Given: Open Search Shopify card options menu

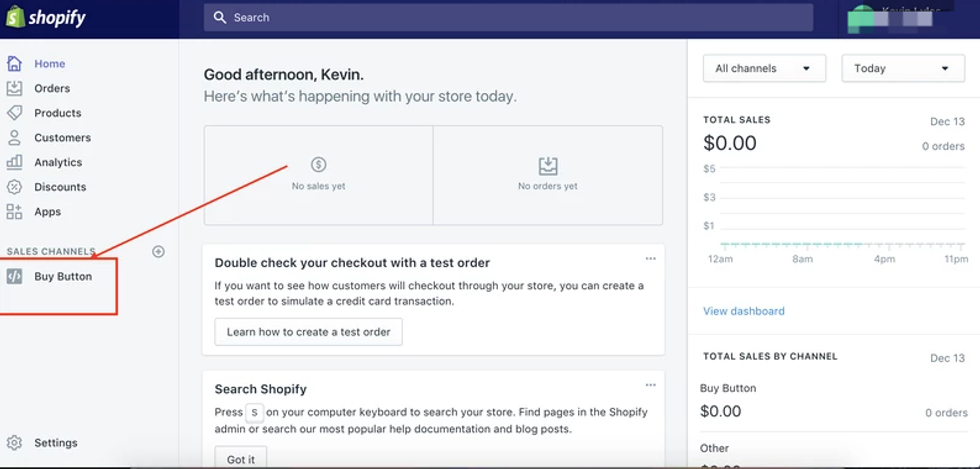Looking at the screenshot, I should click(650, 385).
